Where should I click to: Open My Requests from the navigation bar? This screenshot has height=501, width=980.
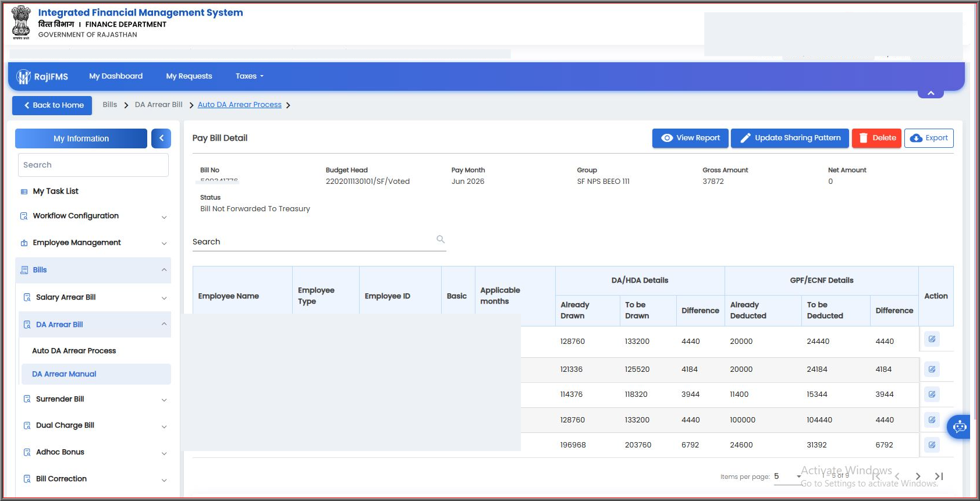[189, 76]
